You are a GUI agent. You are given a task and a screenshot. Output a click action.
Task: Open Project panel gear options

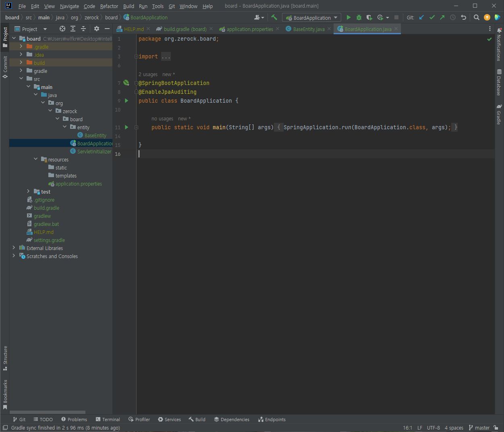pyautogui.click(x=97, y=29)
